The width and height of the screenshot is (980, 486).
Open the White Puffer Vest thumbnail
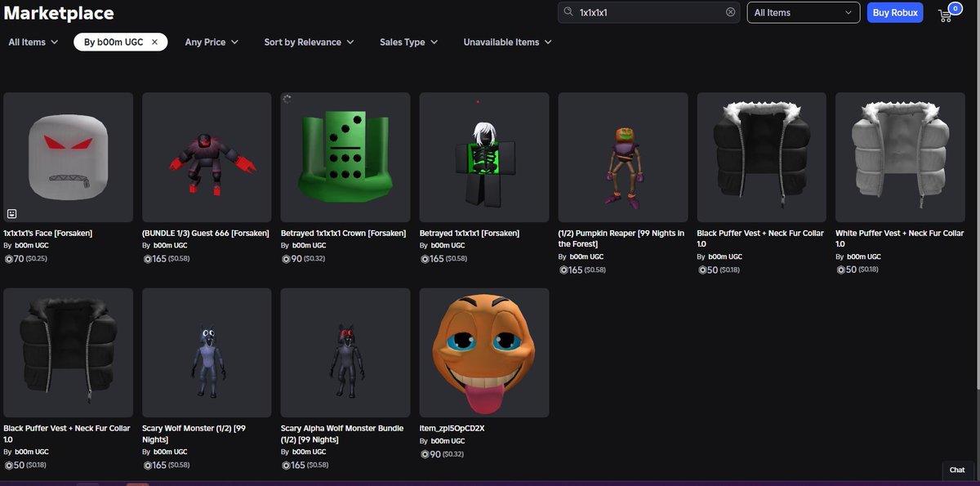900,157
